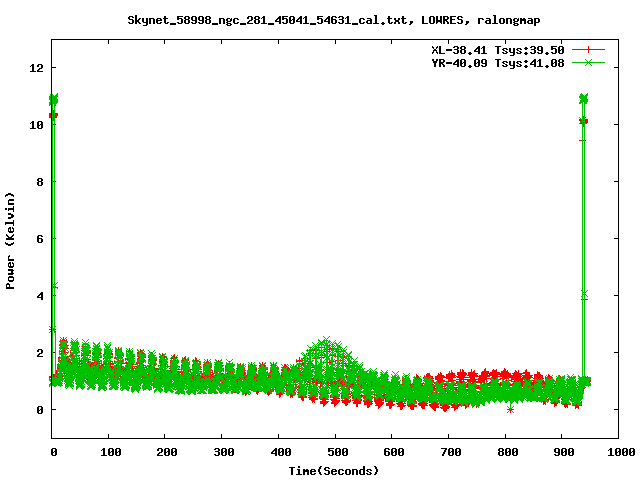Click the y-axis tick label 8
The image size is (640, 480).
pos(40,182)
